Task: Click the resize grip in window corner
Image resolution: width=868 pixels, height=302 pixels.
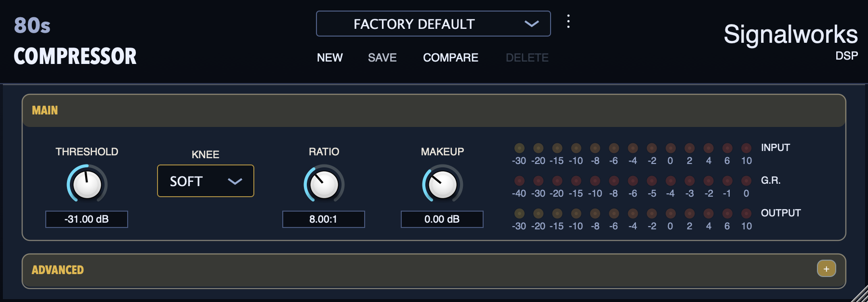Action: coord(859,294)
